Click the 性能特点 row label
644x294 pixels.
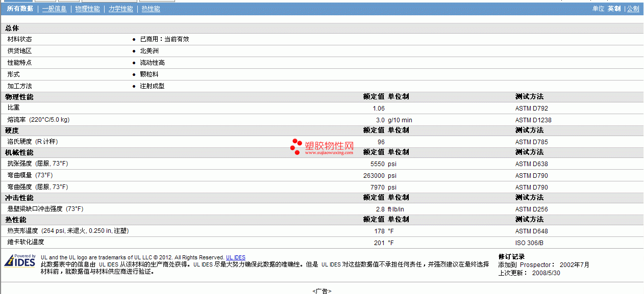[20, 63]
